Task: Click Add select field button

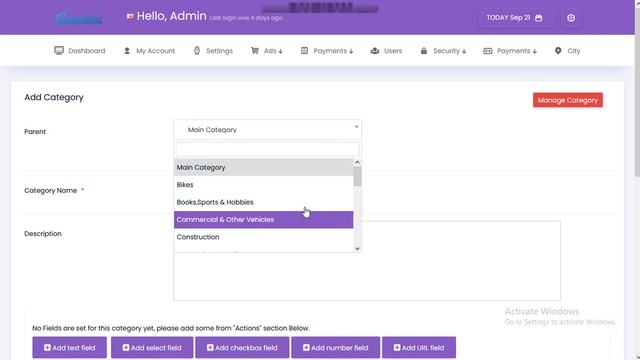Action: coord(152,348)
